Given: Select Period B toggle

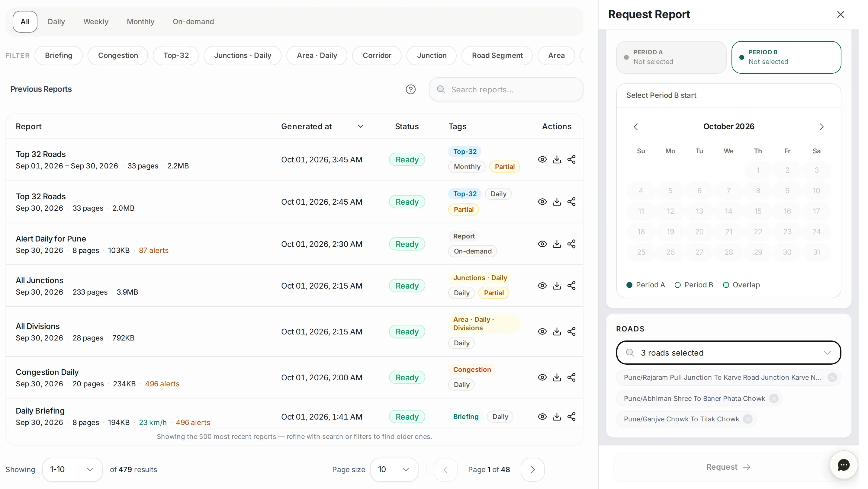Looking at the screenshot, I should pyautogui.click(x=786, y=57).
